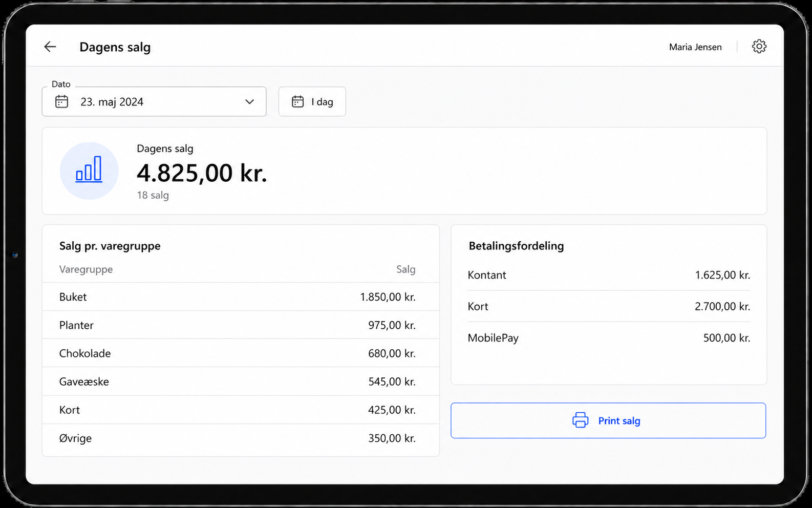812x508 pixels.
Task: Click the Varegruppe column header
Action: pos(86,269)
